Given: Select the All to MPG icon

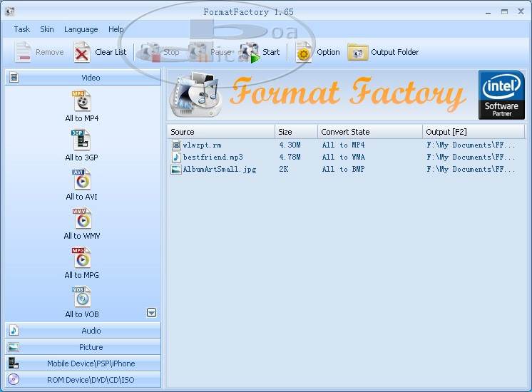Looking at the screenshot, I should (x=82, y=258).
